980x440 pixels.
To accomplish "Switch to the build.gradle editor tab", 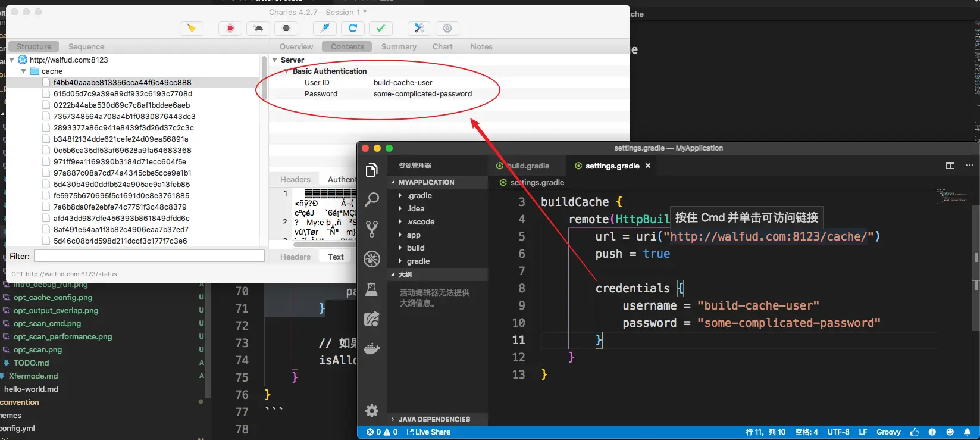I will (x=527, y=166).
